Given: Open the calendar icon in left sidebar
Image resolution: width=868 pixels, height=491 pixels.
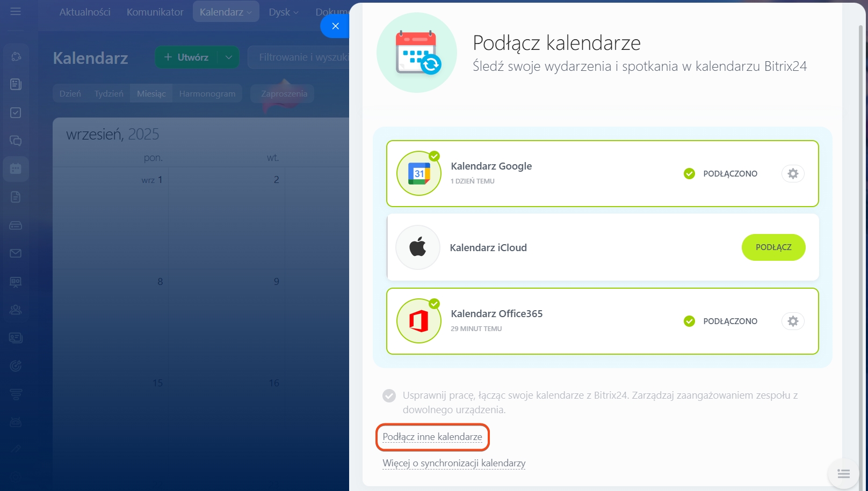Looking at the screenshot, I should point(16,169).
